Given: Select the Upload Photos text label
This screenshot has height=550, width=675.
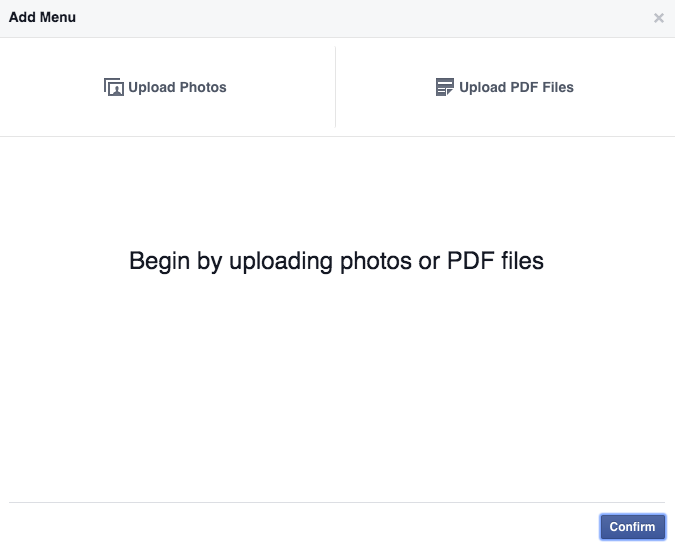Looking at the screenshot, I should coord(177,87).
